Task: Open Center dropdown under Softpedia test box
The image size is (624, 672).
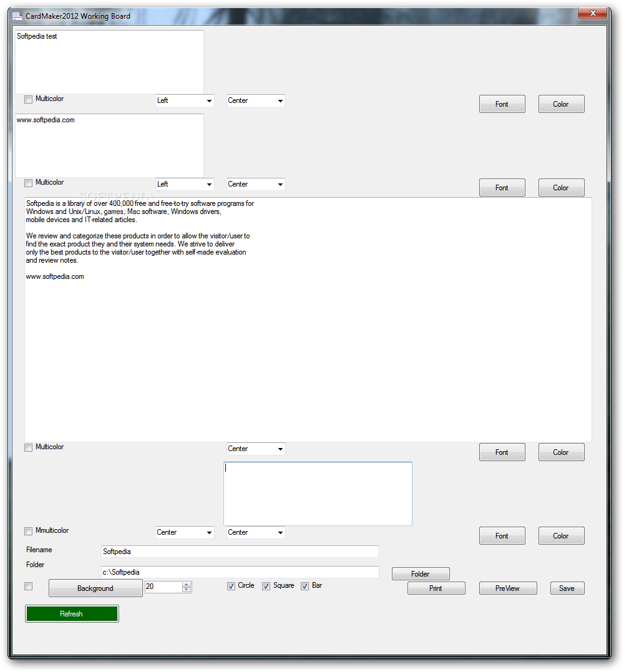Action: coord(256,100)
